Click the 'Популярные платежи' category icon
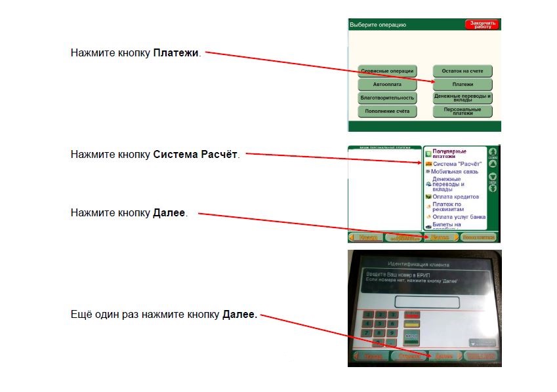 pos(428,154)
